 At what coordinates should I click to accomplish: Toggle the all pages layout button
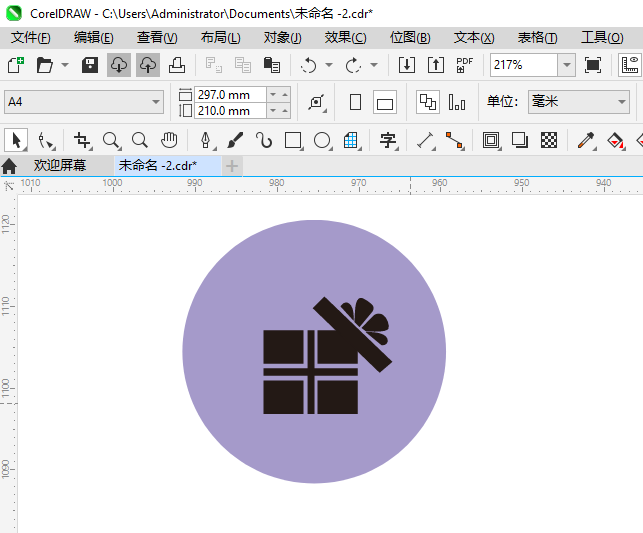pyautogui.click(x=428, y=102)
